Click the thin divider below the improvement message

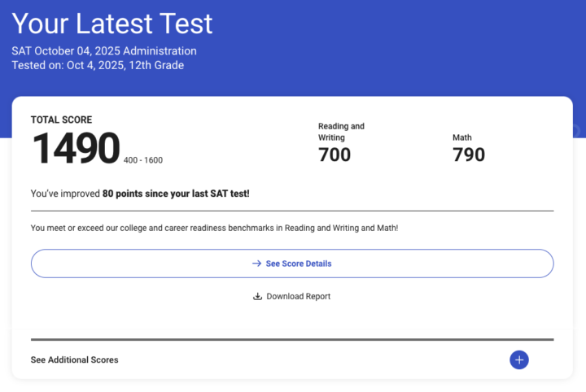coord(292,211)
